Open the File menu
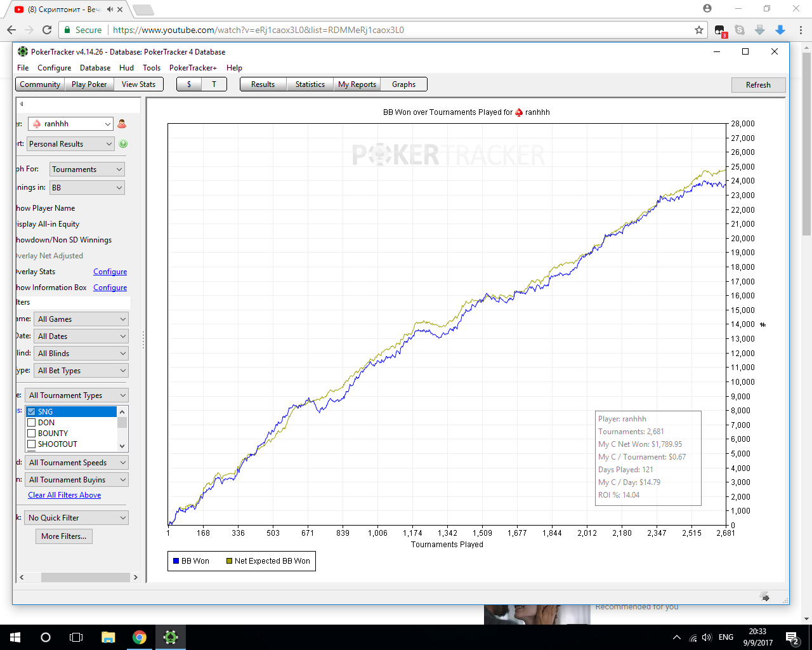Screen dimensions: 812x650 [x=23, y=68]
